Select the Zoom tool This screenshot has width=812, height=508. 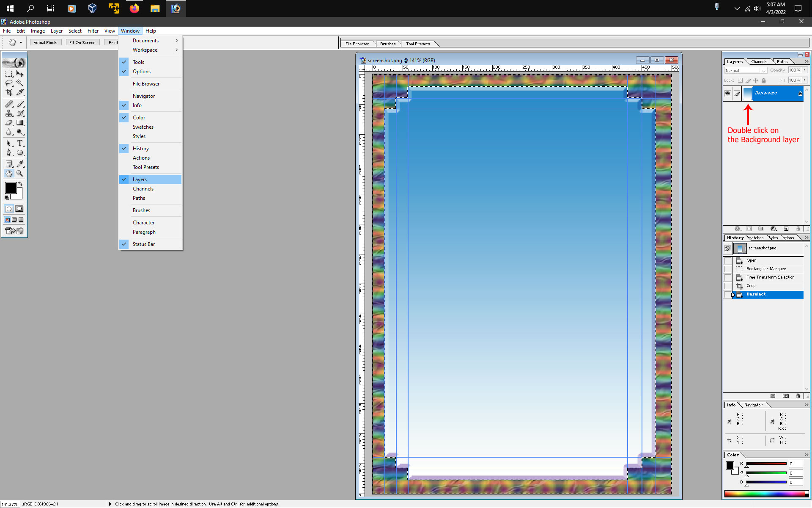20,173
